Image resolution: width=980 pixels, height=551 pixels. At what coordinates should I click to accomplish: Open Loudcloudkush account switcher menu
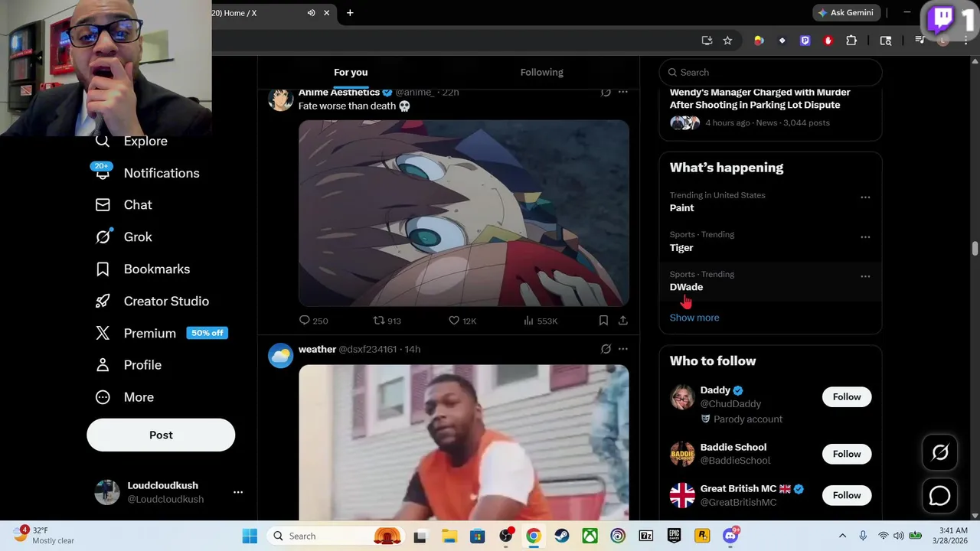coord(238,492)
